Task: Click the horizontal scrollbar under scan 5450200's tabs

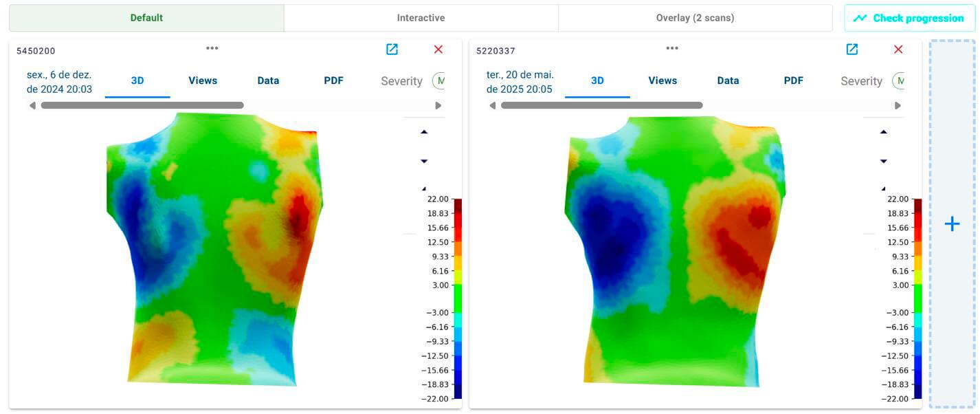Action: pos(144,105)
